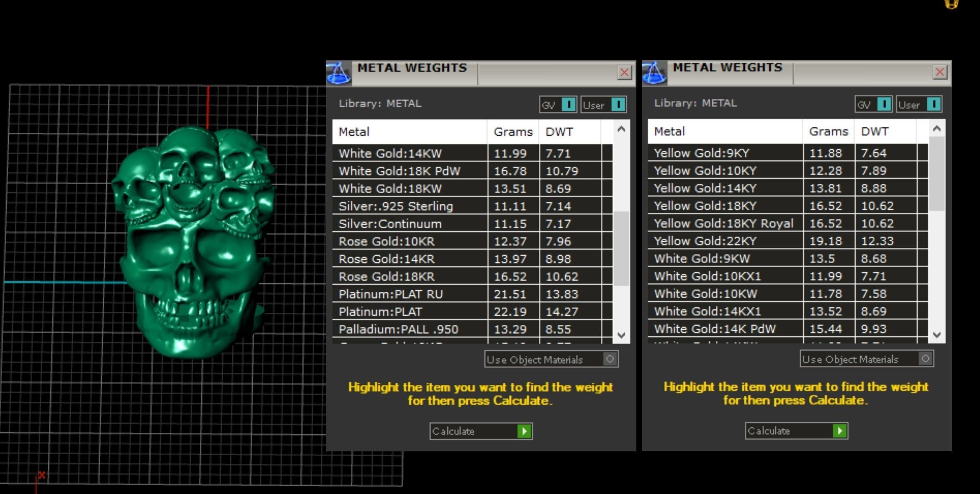Sort by Grams column in left table
The width and height of the screenshot is (980, 494).
click(x=513, y=132)
